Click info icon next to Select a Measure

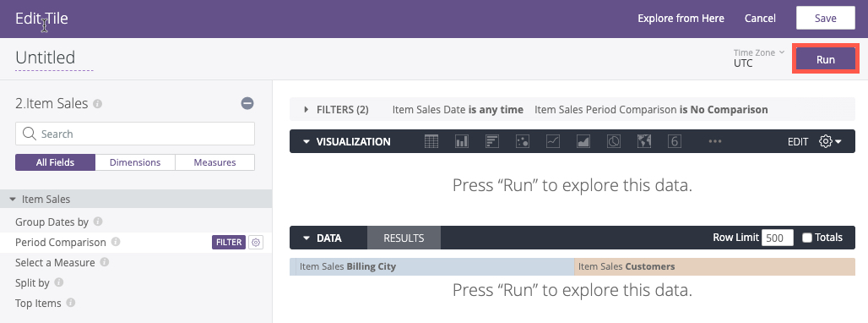pos(104,262)
